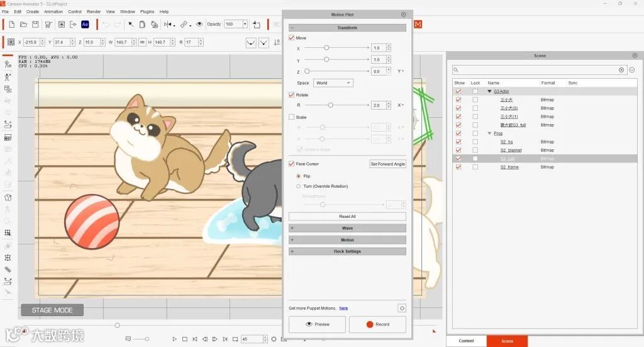The width and height of the screenshot is (644, 347).
Task: Toggle Show checkbox for S2_frame
Action: click(x=458, y=167)
